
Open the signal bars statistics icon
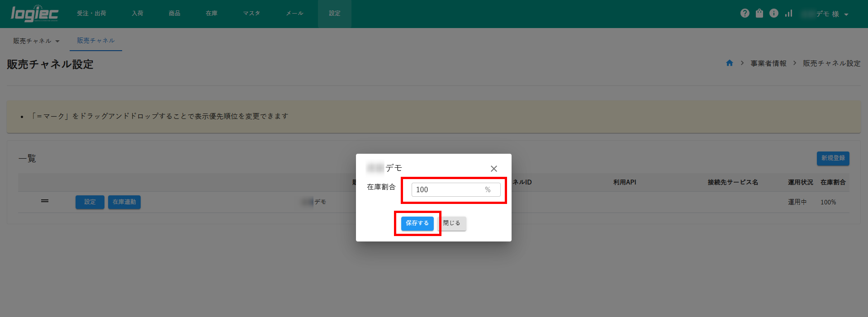click(x=788, y=14)
